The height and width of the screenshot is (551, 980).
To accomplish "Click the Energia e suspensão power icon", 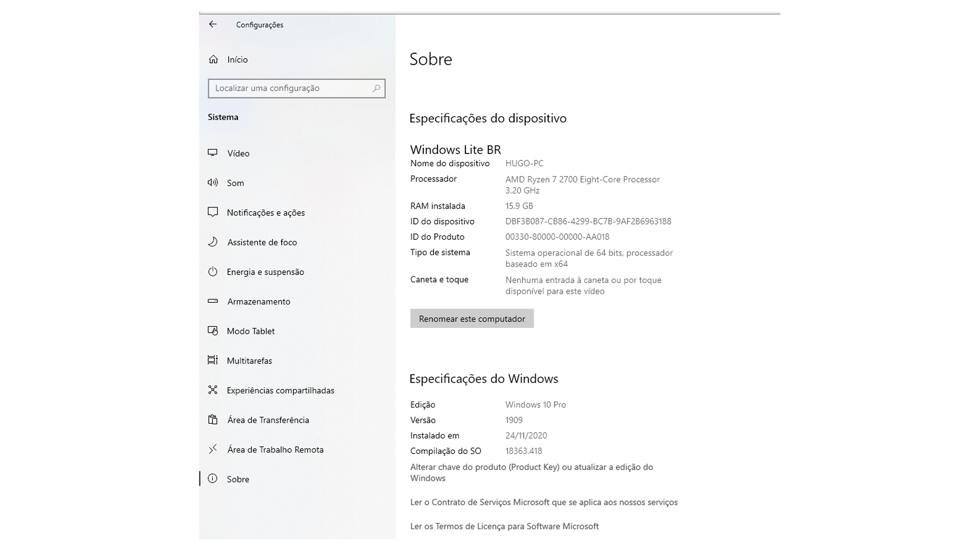I will point(213,271).
